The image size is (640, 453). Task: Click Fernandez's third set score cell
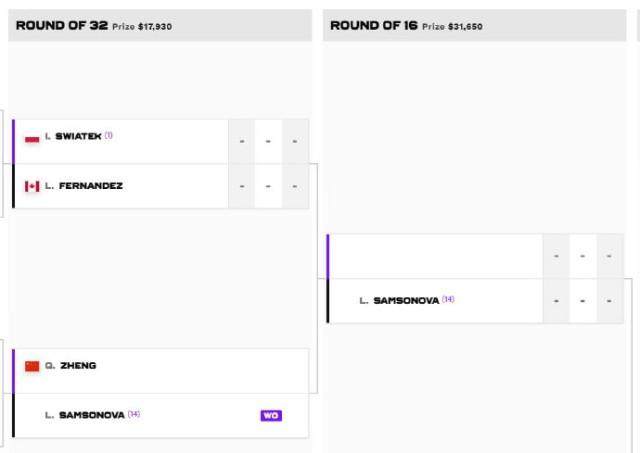pos(294,186)
